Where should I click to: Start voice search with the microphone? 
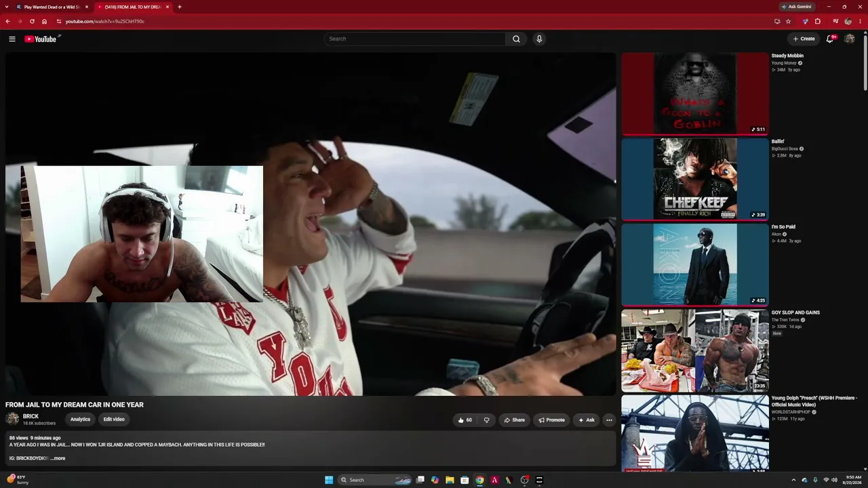[x=539, y=39]
